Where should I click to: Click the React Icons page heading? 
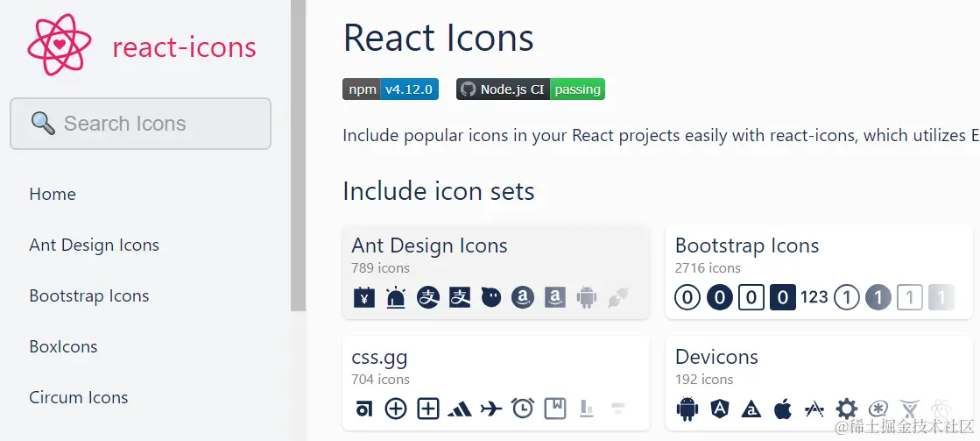coord(439,38)
